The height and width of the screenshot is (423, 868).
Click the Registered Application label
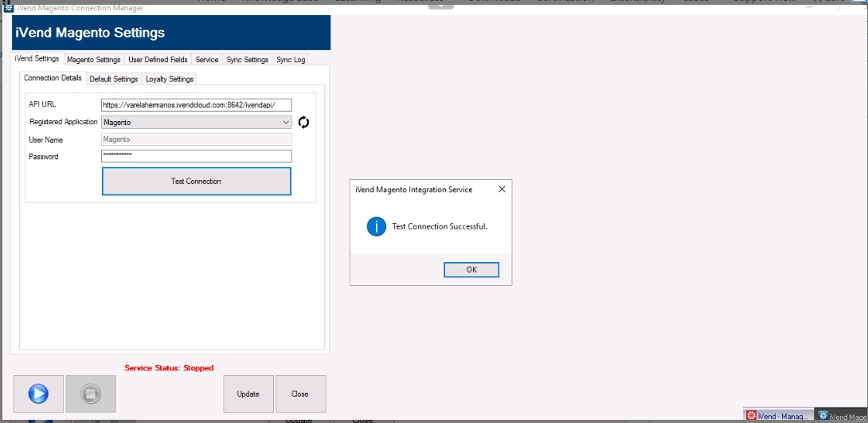pyautogui.click(x=64, y=122)
